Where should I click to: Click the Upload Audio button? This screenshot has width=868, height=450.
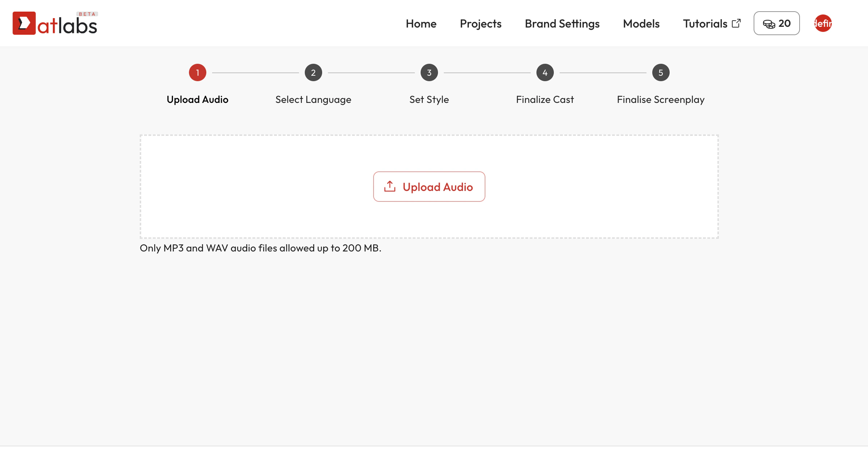click(x=429, y=187)
